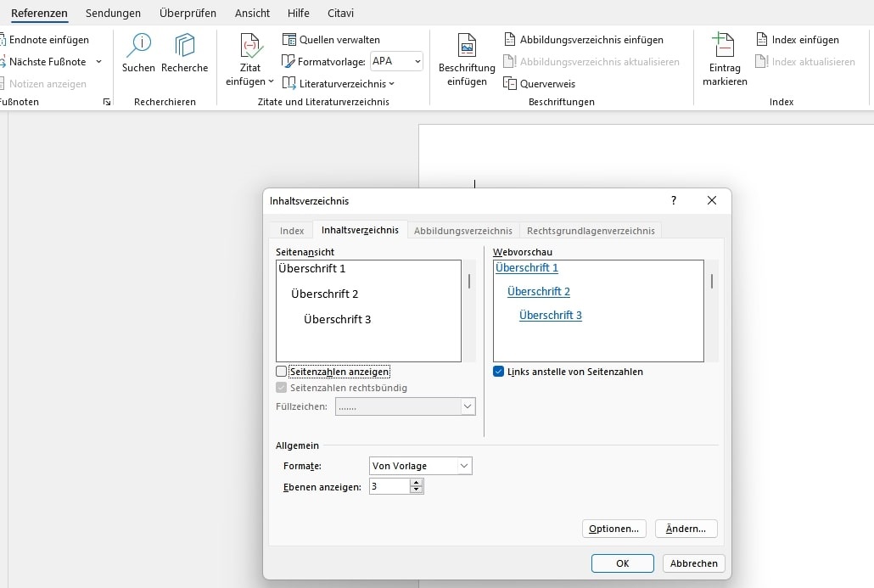Expand the Nächste Fußnote dropdown arrow
874x588 pixels.
pos(98,62)
